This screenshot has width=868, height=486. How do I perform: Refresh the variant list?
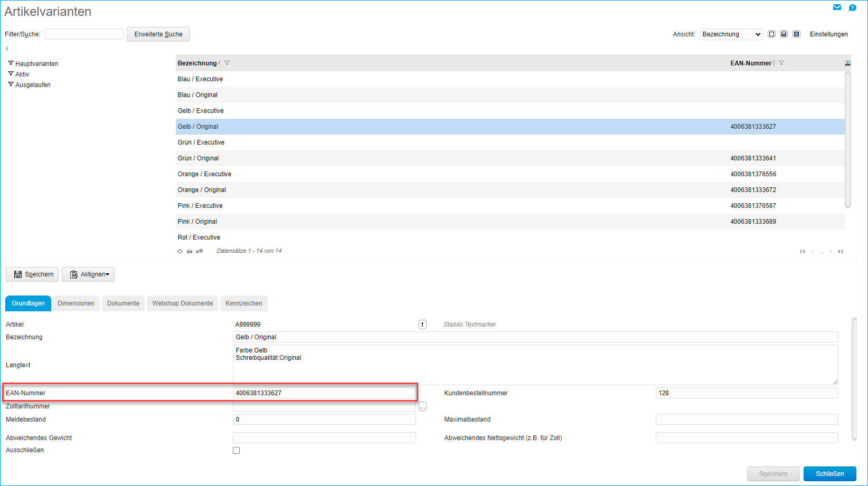180,251
